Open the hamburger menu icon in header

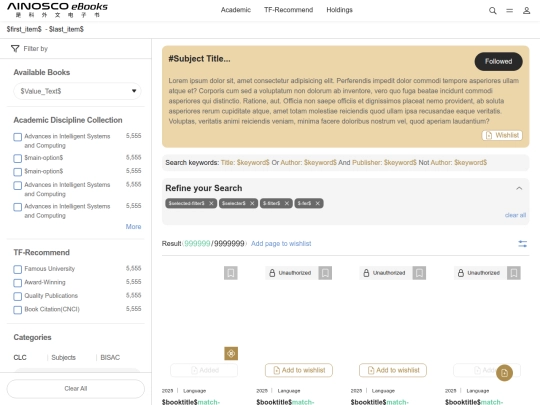[509, 11]
